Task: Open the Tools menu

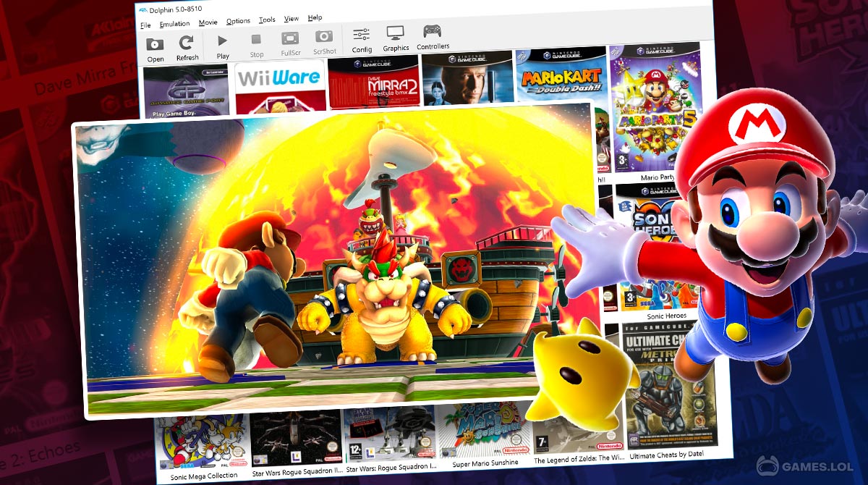Action: [267, 20]
